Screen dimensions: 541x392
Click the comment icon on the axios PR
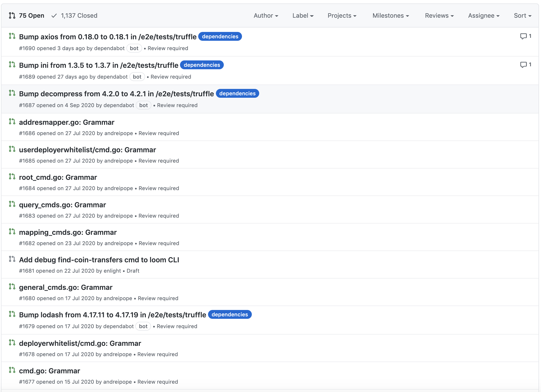pyautogui.click(x=523, y=36)
